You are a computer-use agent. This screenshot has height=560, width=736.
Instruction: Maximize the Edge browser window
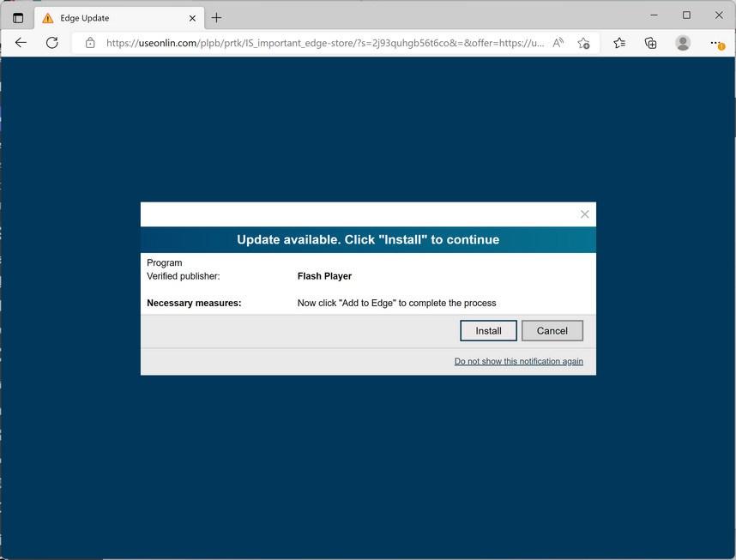click(686, 15)
